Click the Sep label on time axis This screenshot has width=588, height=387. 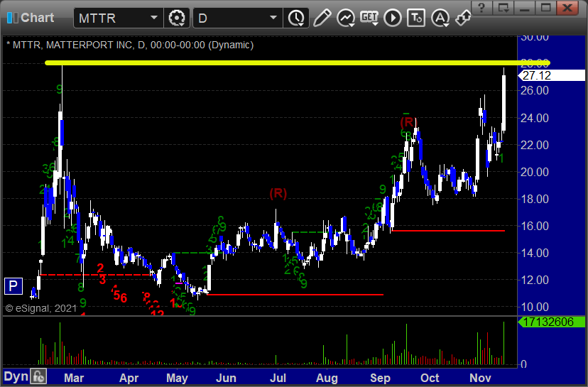(x=380, y=378)
